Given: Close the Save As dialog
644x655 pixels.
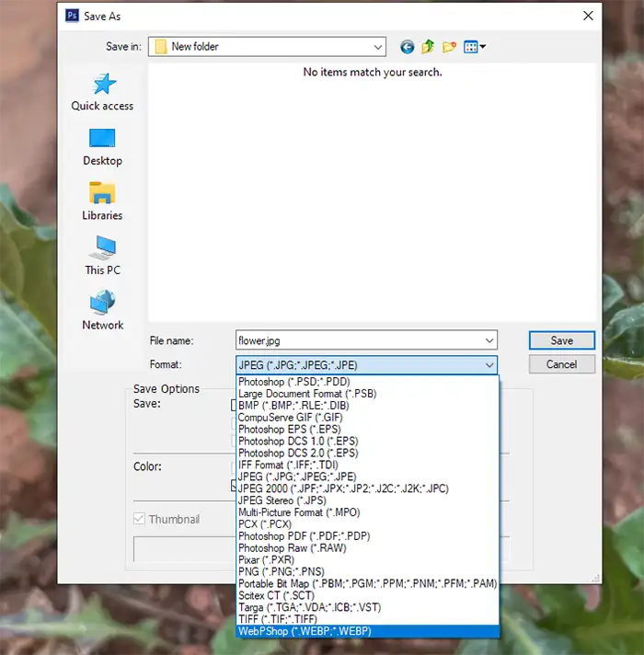Looking at the screenshot, I should tap(588, 16).
